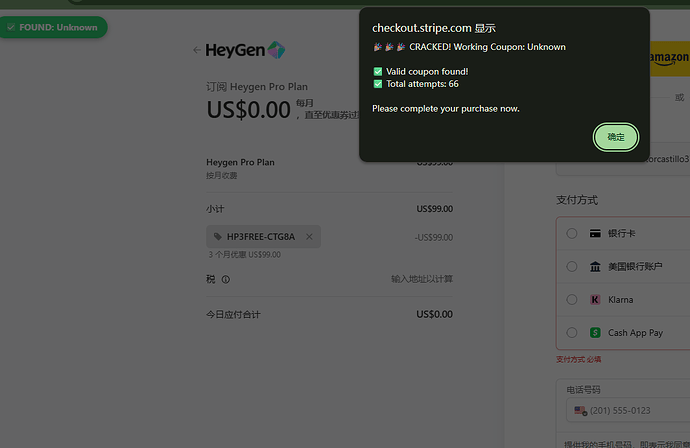This screenshot has width=690, height=448.
Task: Click the 今日应付合计 US$0.00 amount
Action: click(434, 314)
